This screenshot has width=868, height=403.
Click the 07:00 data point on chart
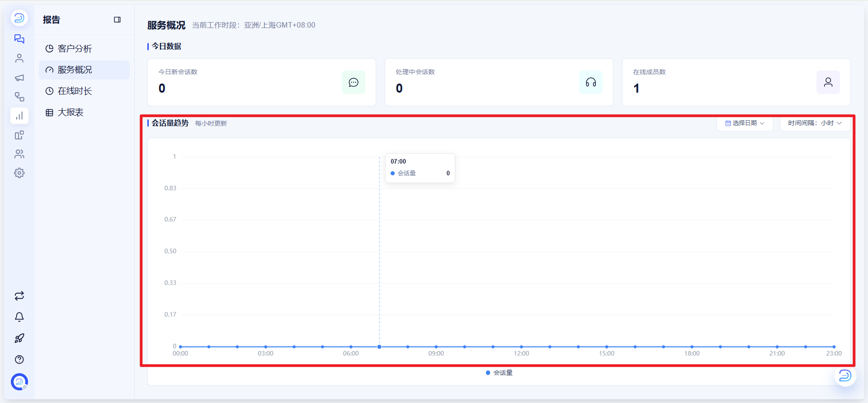click(x=379, y=347)
